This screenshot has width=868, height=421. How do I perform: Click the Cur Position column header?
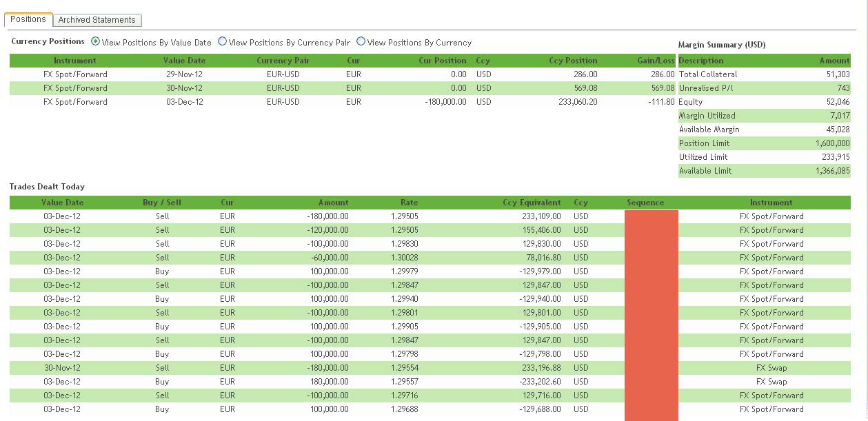point(442,61)
